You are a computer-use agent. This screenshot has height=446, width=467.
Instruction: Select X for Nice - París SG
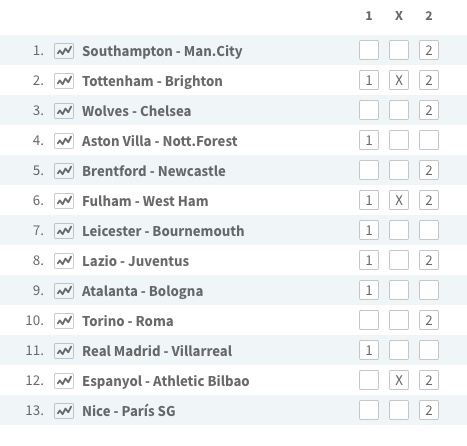[399, 410]
